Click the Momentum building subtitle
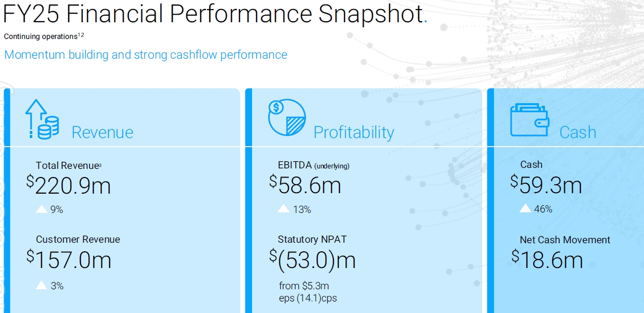 [145, 55]
